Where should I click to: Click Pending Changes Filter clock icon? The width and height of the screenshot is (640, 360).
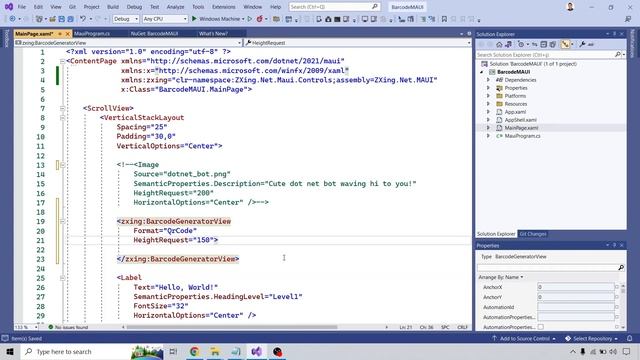[x=521, y=44]
